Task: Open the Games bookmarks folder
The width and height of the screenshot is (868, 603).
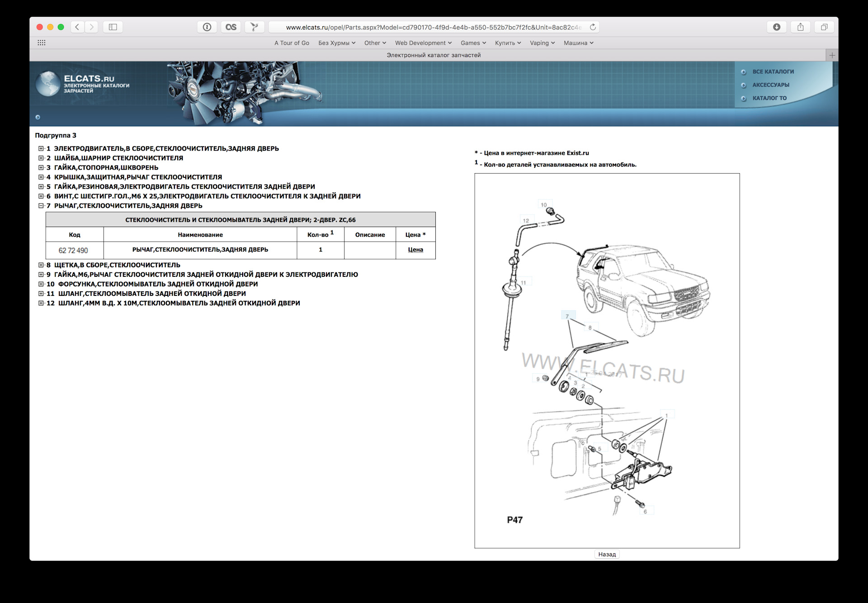Action: 473,43
